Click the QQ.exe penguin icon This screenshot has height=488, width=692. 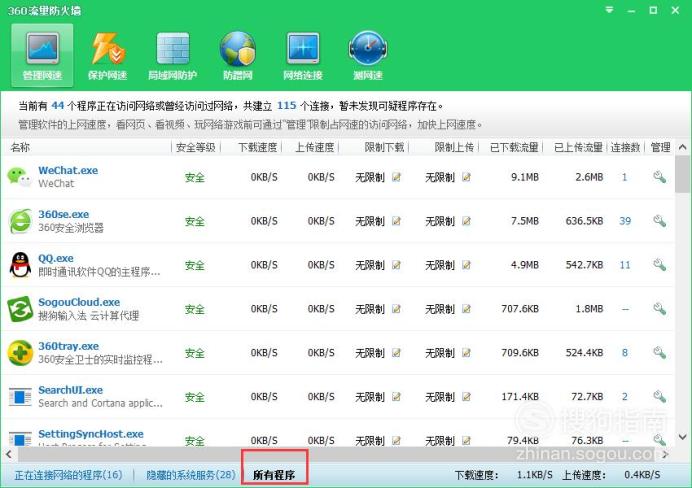click(x=20, y=265)
